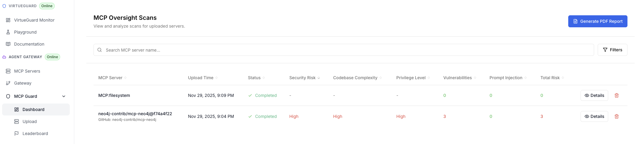This screenshot has height=144, width=644.
Task: Open Playground via its flask icon
Action: pos(8,32)
